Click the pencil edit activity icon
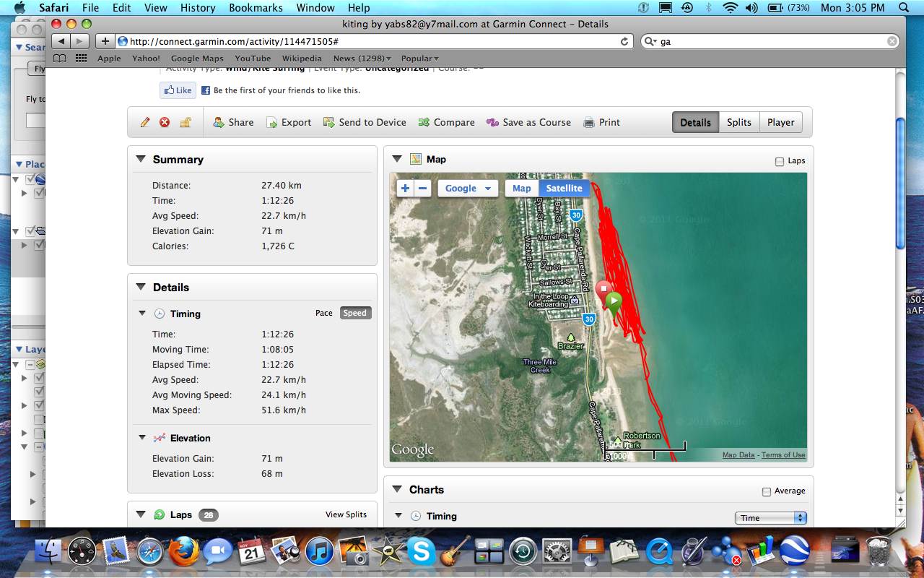Screen dimensions: 924x578 coord(145,123)
